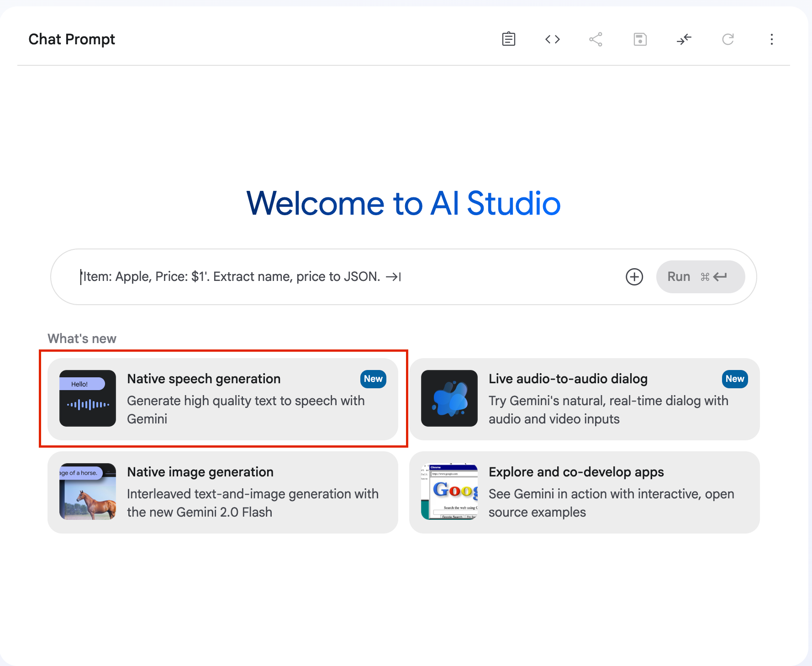
Task: Click 'Generate high quality text to speech' description
Action: pos(246,410)
